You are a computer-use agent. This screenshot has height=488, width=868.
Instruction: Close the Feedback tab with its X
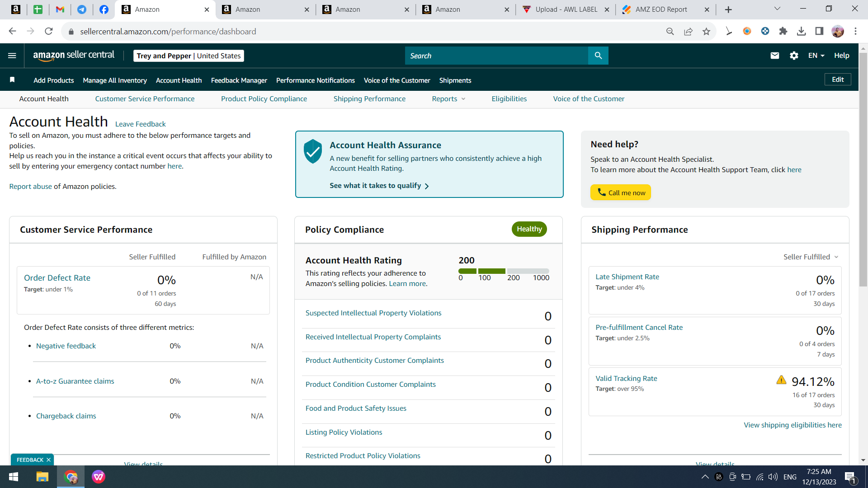click(48, 460)
